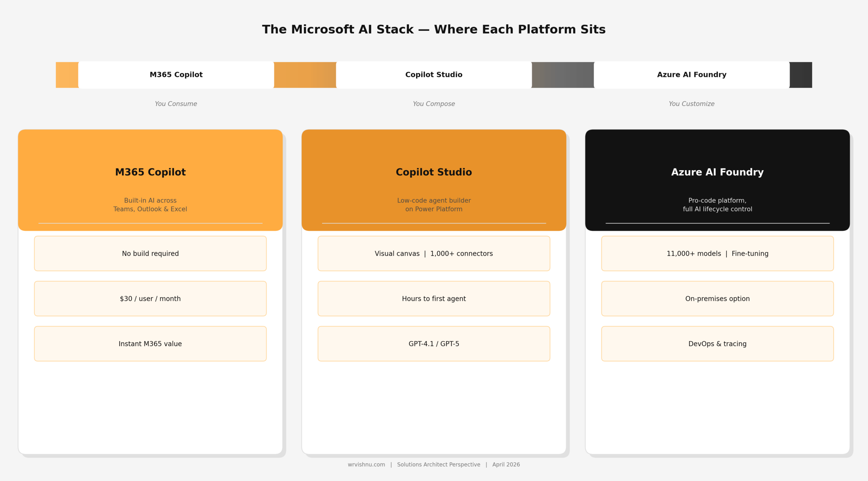Screen dimensions: 868x481
Task: Select the Azure AI Foundry black card header
Action: 717,180
